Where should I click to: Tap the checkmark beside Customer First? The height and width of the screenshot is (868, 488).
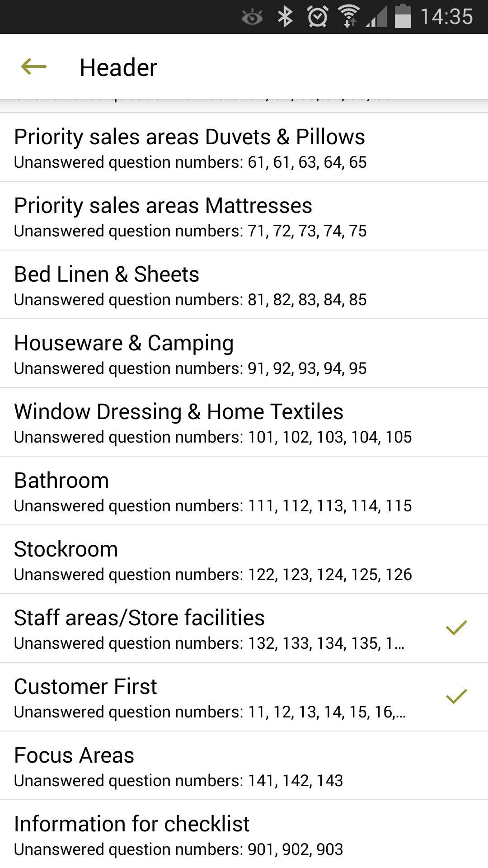[456, 697]
